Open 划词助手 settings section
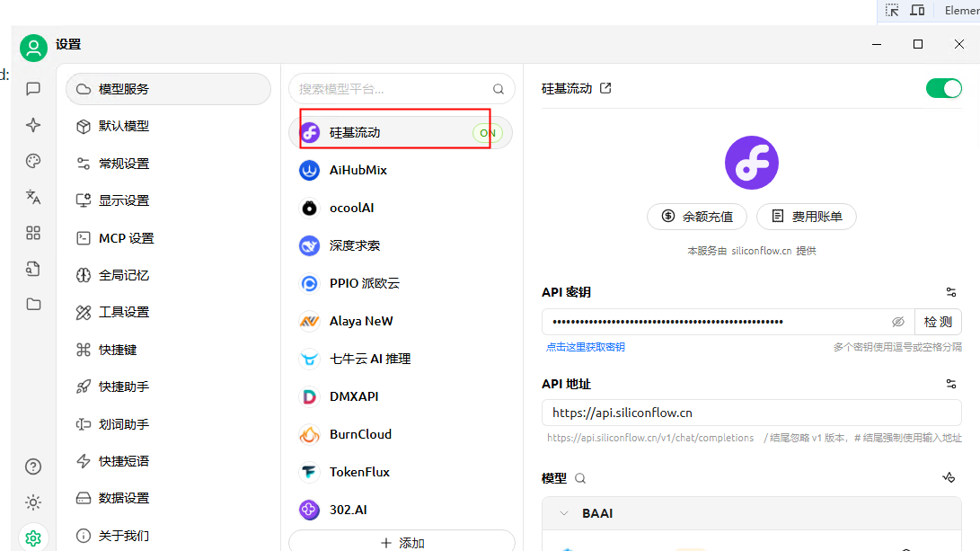980x551 pixels. coord(168,424)
